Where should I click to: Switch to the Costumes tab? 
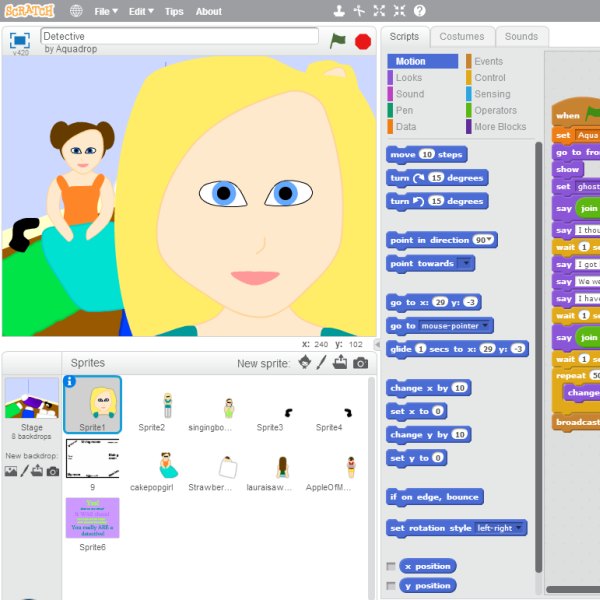click(462, 37)
